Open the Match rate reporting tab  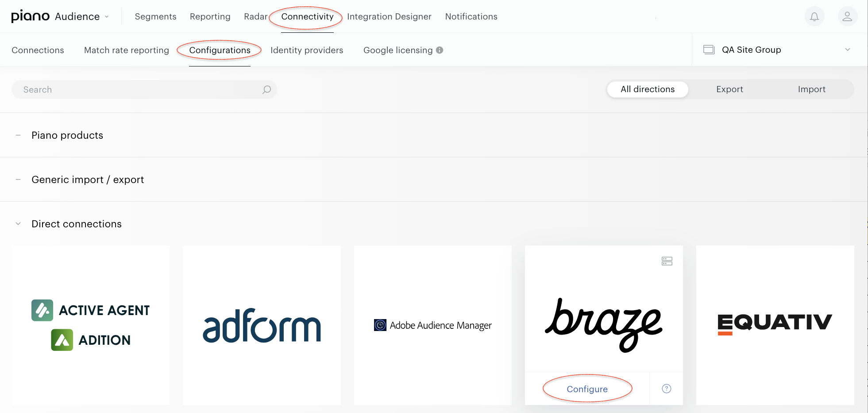tap(127, 50)
